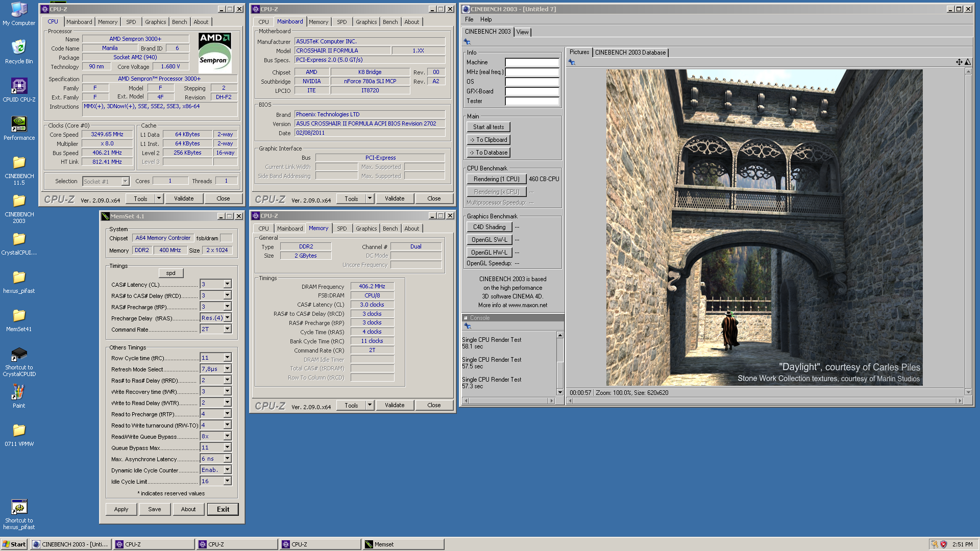Launch Paint desktop icon
Viewport: 980px width, 551px height.
click(19, 396)
